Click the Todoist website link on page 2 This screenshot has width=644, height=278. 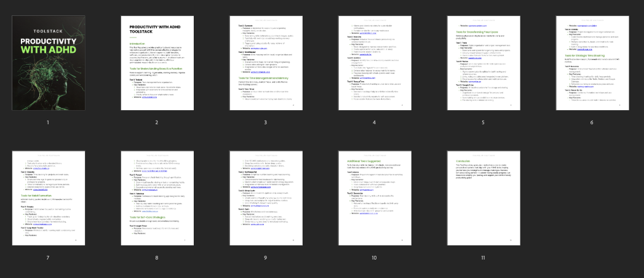pos(150,98)
